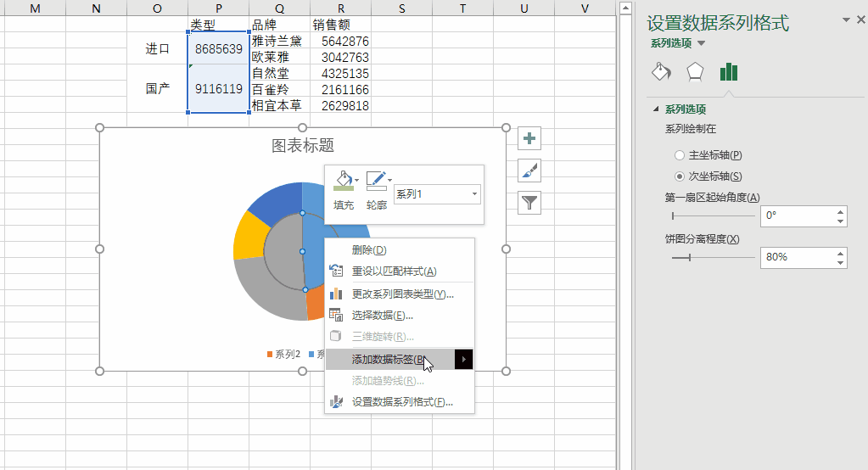Open the Effects pentagon tab
Image resolution: width=868 pixels, height=470 pixels.
695,71
